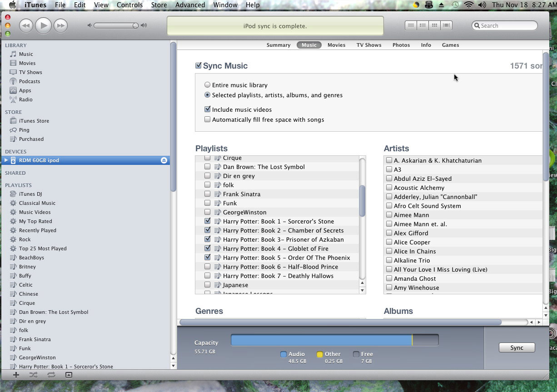Open TV Shows in the Library sidebar
557x392 pixels.
[x=30, y=72]
